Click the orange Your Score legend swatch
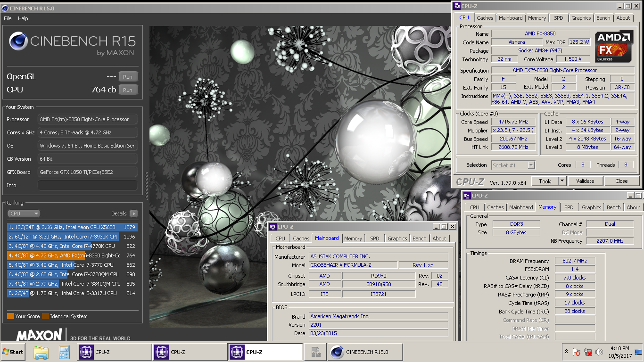Screen dimensions: 644x362 click(10, 316)
